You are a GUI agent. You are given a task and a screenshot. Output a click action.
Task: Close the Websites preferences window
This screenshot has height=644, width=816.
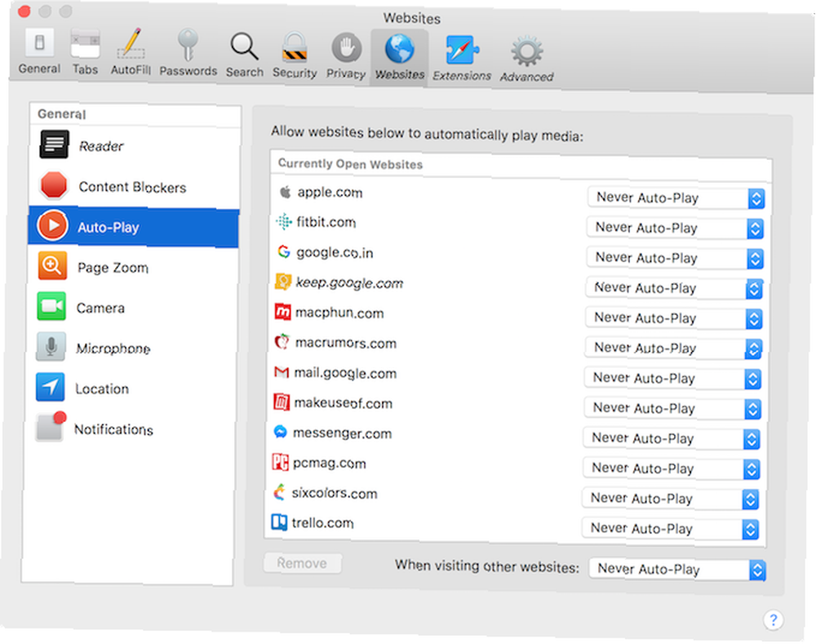[24, 11]
